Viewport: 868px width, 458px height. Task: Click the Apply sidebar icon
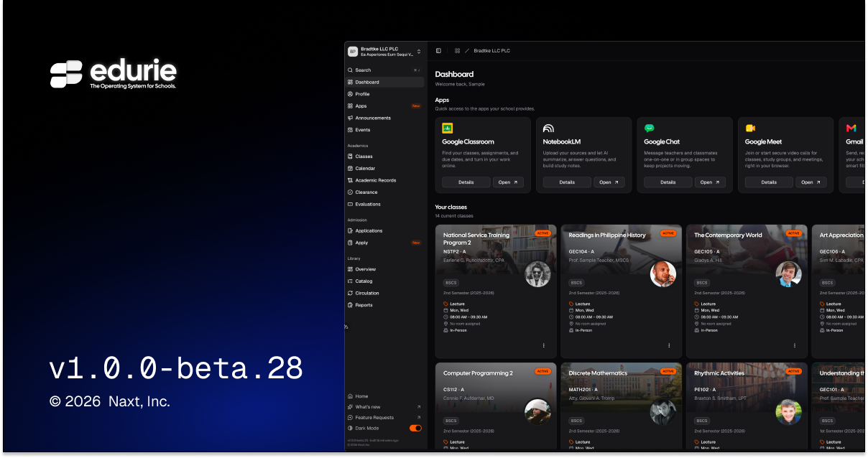tap(351, 243)
